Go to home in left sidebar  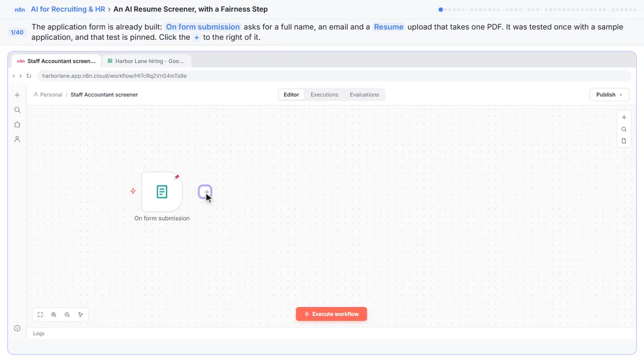tap(17, 124)
